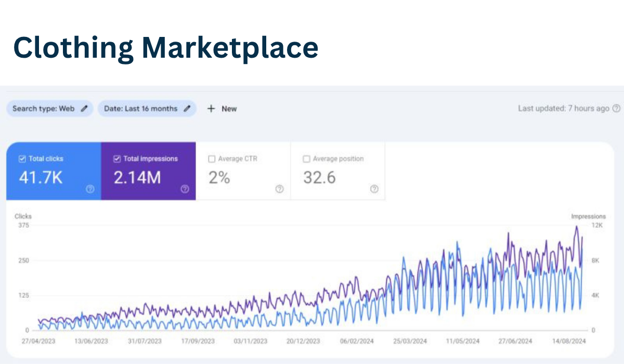Click the plus icon beside New
Viewport: 624px width, 364px height.
[x=211, y=108]
